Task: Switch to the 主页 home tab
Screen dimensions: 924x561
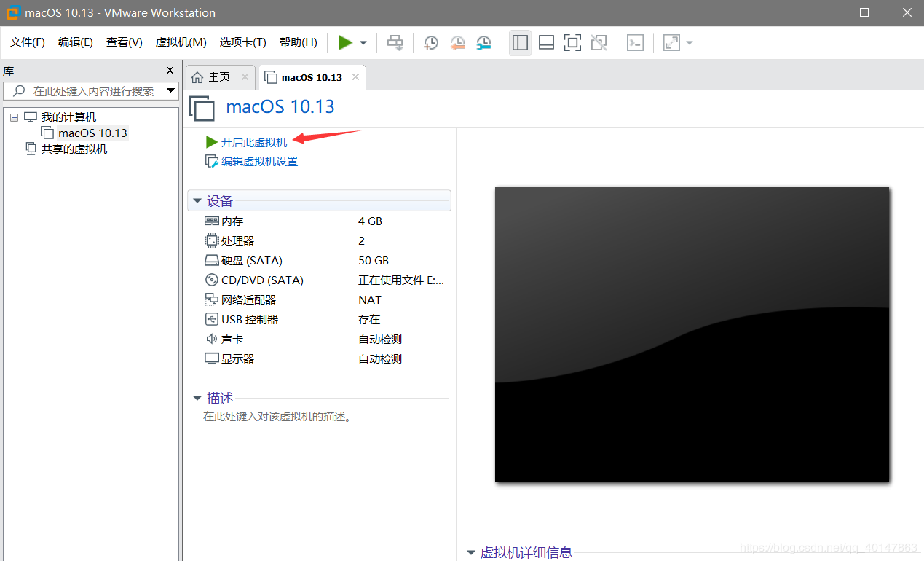Action: pos(218,77)
